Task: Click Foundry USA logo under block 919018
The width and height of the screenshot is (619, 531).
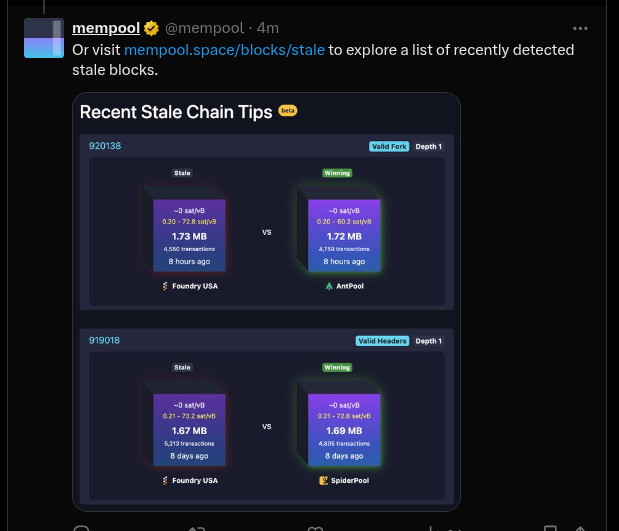Action: coord(165,480)
